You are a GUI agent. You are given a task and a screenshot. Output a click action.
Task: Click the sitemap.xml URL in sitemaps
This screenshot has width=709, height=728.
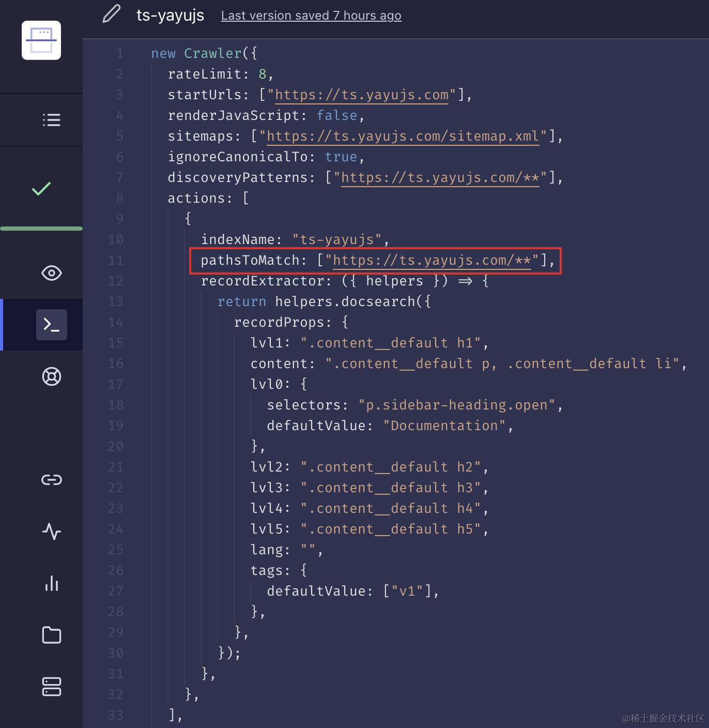click(x=403, y=136)
